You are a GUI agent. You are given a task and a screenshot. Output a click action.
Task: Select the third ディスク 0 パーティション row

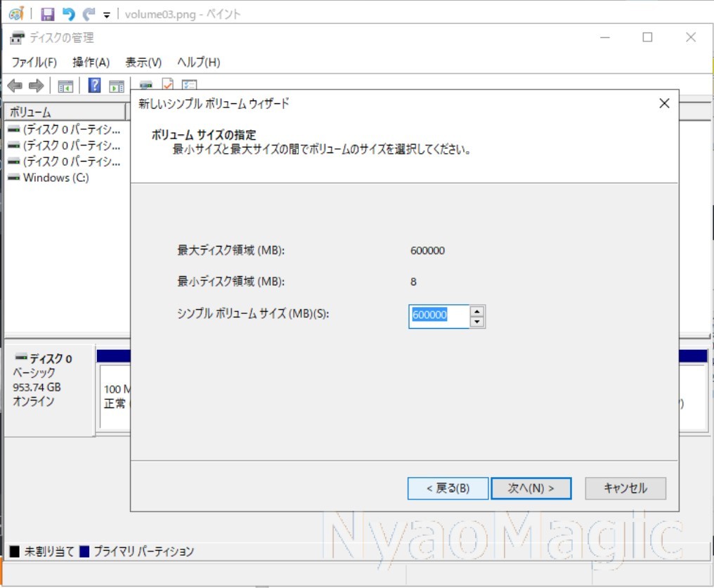pos(65,162)
